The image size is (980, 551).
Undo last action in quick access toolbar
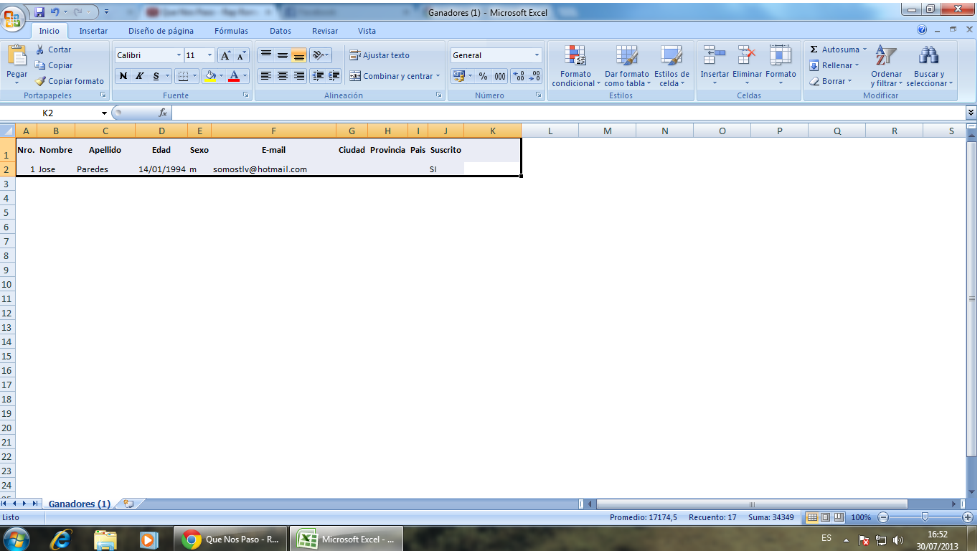coord(55,12)
